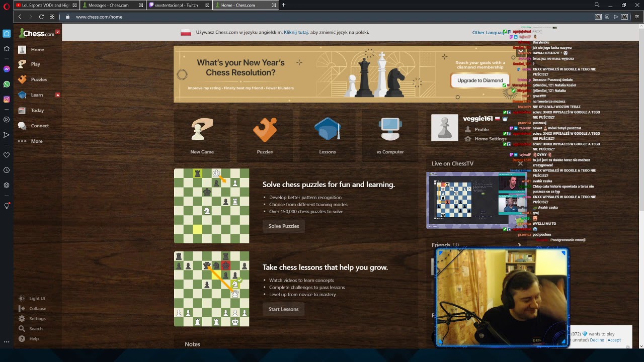Open the Speed Dial start page grid
Image resolution: width=644 pixels, height=362 pixels.
tap(52, 17)
